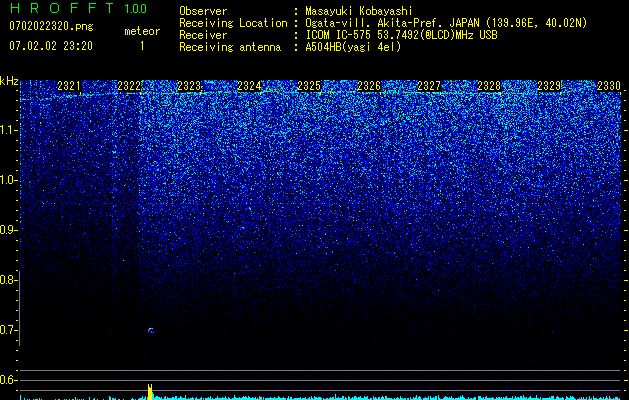Click the date 07.02.02 23:20

[x=51, y=46]
